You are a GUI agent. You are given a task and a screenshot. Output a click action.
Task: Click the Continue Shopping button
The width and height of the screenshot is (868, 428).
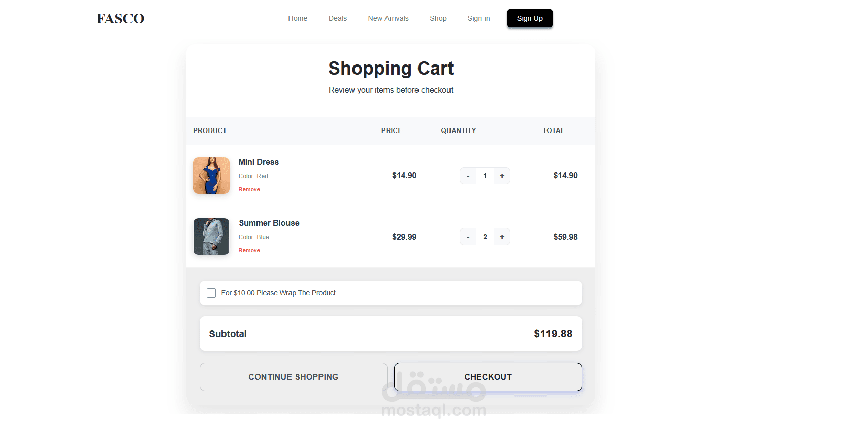[293, 377]
